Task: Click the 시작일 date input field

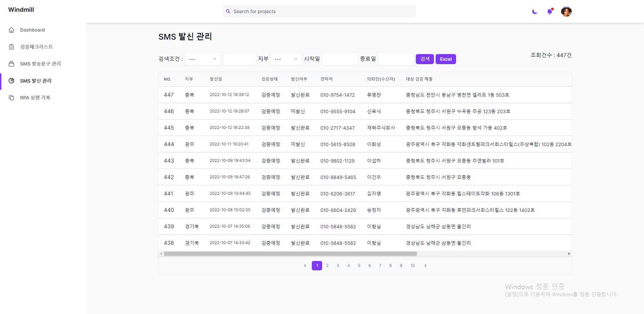Action: [340, 59]
